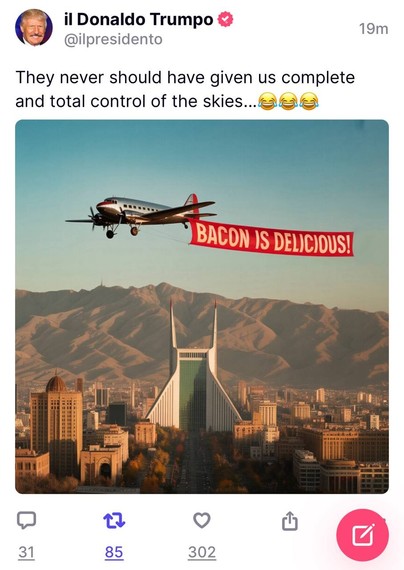404x570 pixels.
Task: Click the mountain range in the photo
Action: tap(202, 333)
